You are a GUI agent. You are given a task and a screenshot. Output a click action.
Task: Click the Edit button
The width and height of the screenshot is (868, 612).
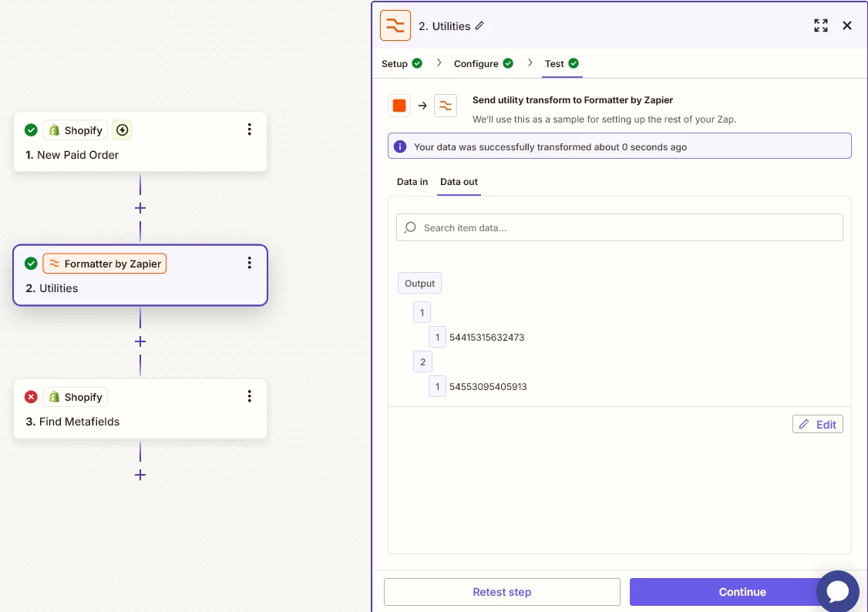click(x=818, y=424)
